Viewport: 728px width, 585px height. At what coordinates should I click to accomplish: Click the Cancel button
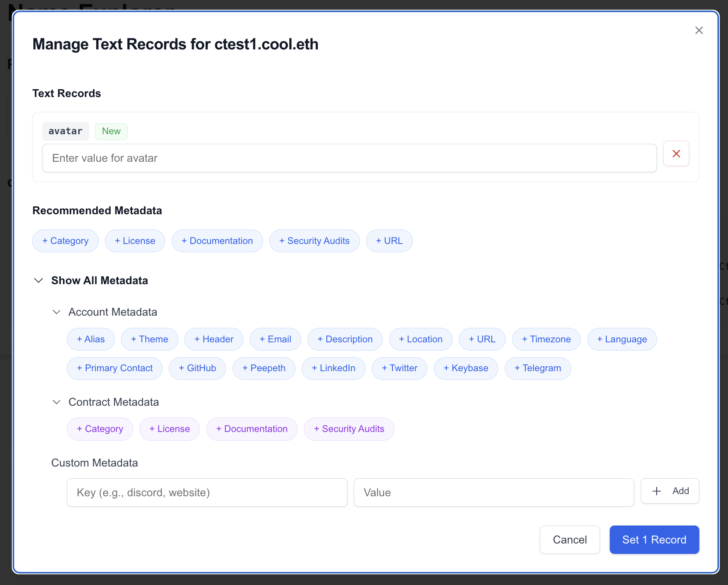tap(570, 540)
